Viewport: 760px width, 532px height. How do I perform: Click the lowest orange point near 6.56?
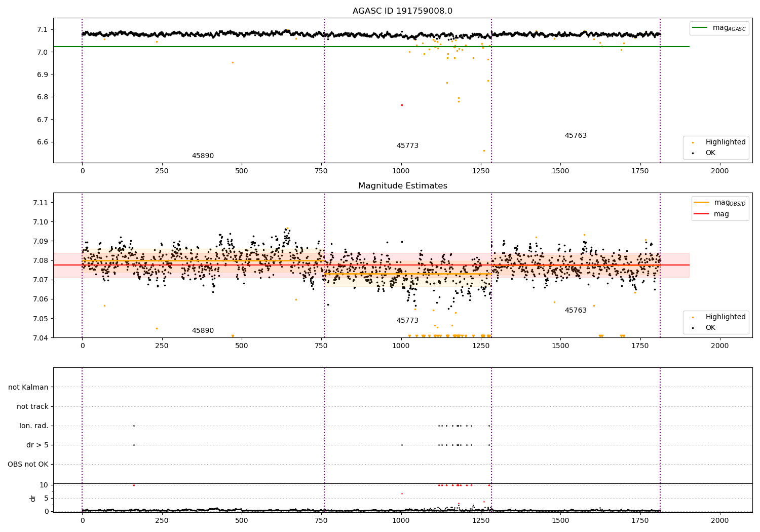tap(483, 150)
